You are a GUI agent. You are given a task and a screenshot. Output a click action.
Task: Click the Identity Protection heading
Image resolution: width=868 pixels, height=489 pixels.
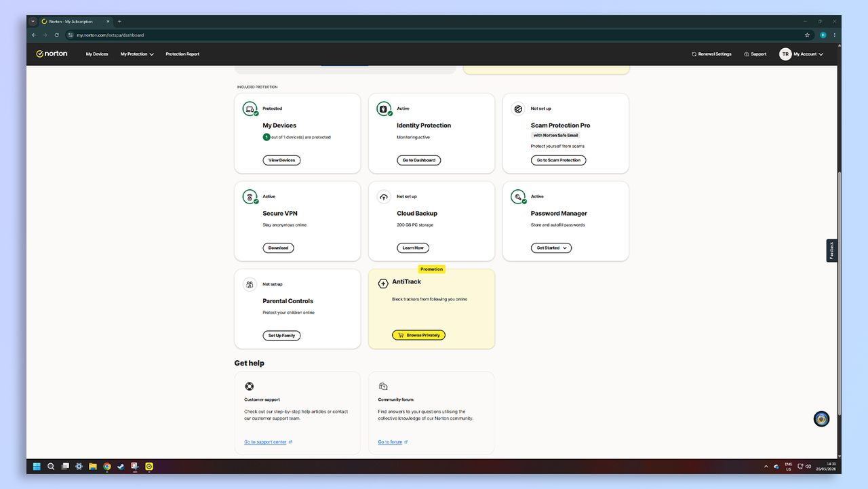click(424, 125)
